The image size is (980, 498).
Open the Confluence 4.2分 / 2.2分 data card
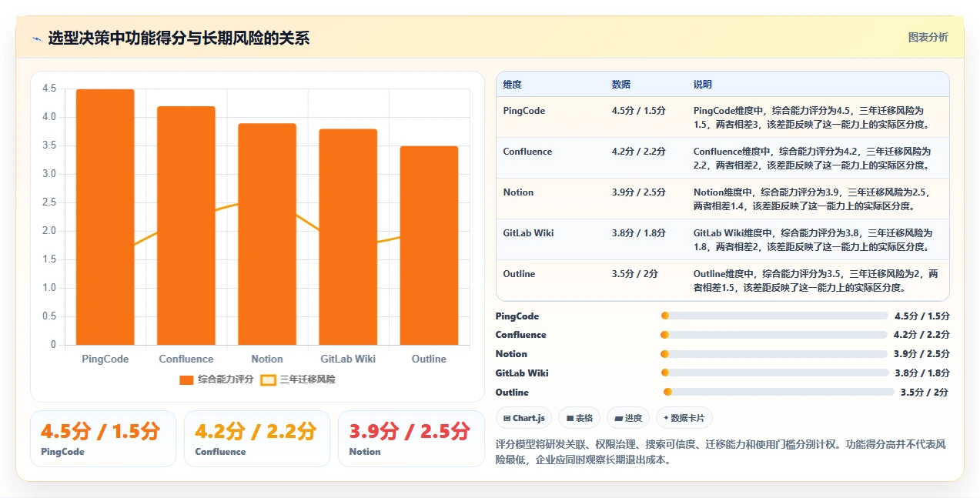257,439
